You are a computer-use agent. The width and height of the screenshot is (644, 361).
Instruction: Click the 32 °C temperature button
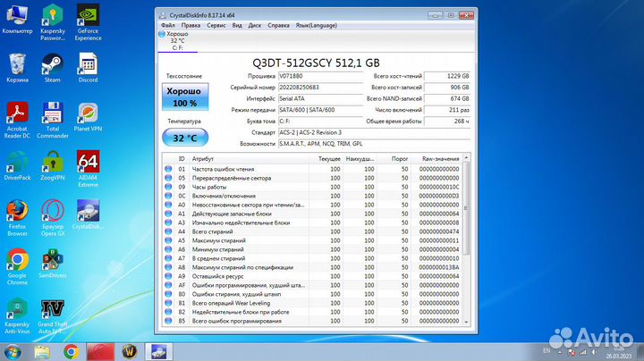[x=185, y=138]
